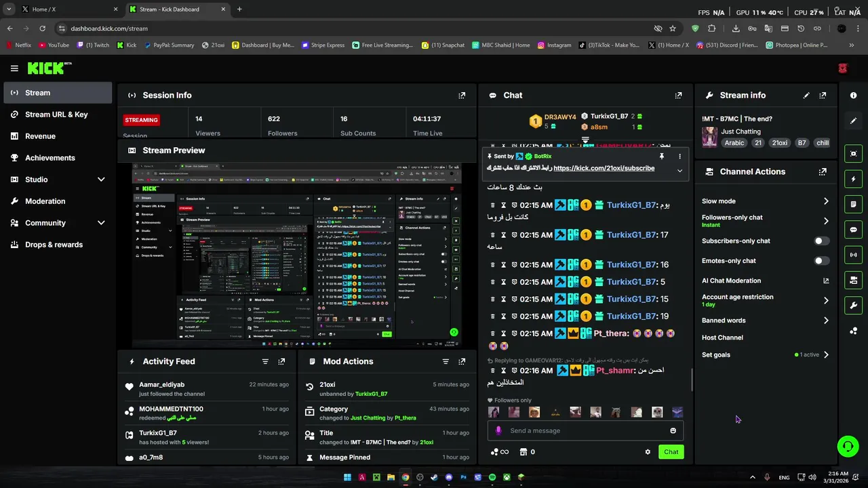868x488 pixels.
Task: Click the Arabic stream tag
Action: pos(734,143)
